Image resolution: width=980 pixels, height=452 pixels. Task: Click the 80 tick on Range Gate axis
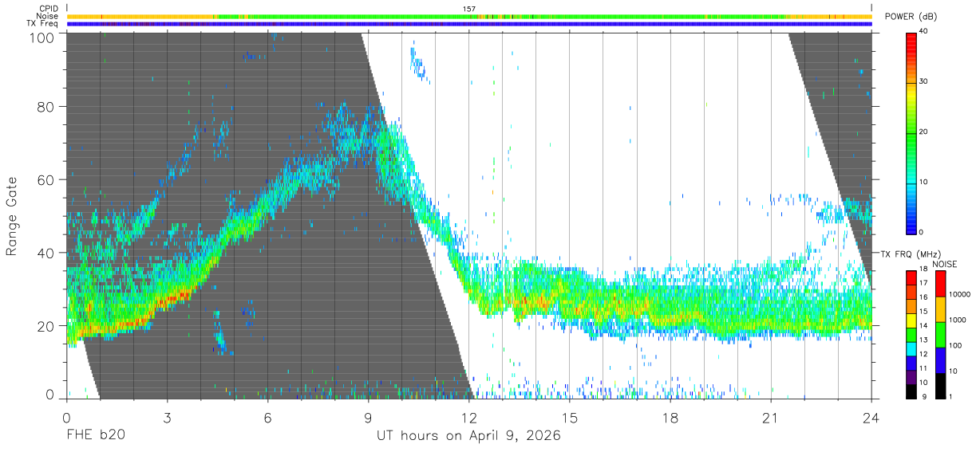pyautogui.click(x=45, y=108)
